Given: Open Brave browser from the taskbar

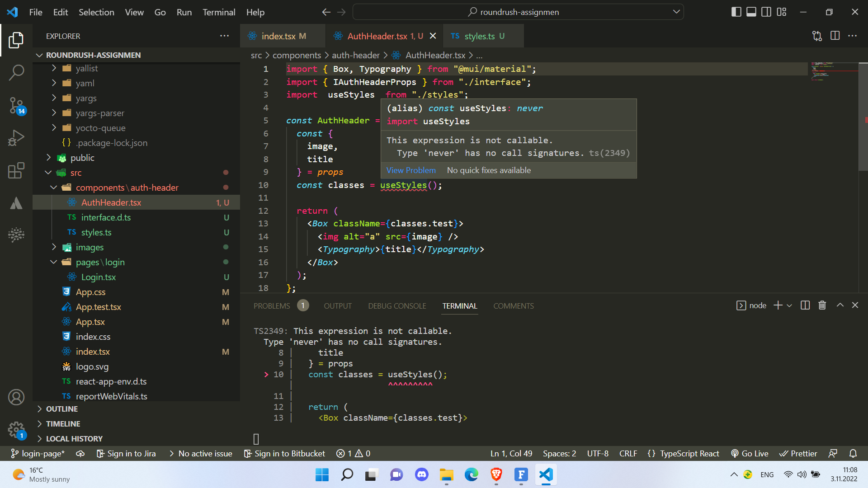Looking at the screenshot, I should [496, 474].
